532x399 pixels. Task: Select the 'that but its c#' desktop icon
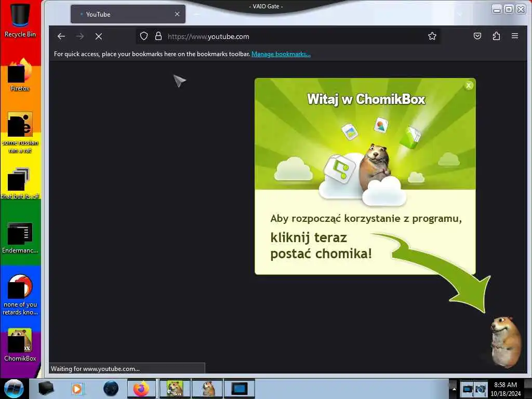click(20, 183)
